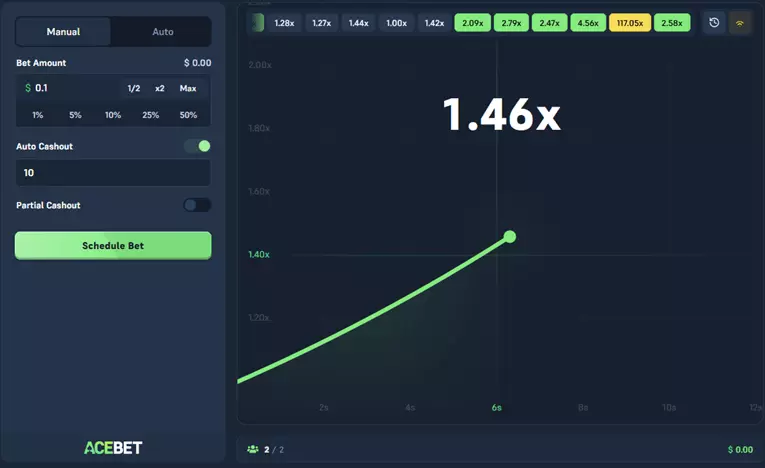Click the $ 0.00 balance beside Bet Amount
Screen dimensions: 765x468
198,63
